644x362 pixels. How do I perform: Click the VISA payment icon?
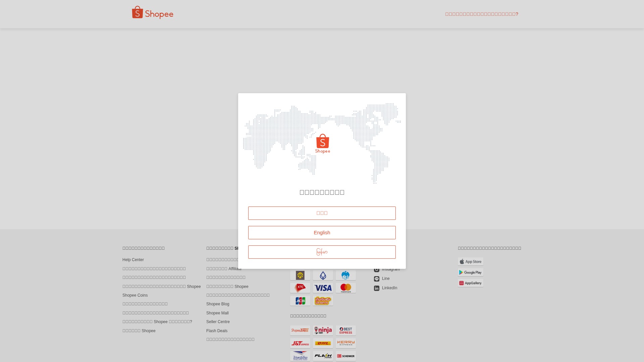[x=323, y=288]
